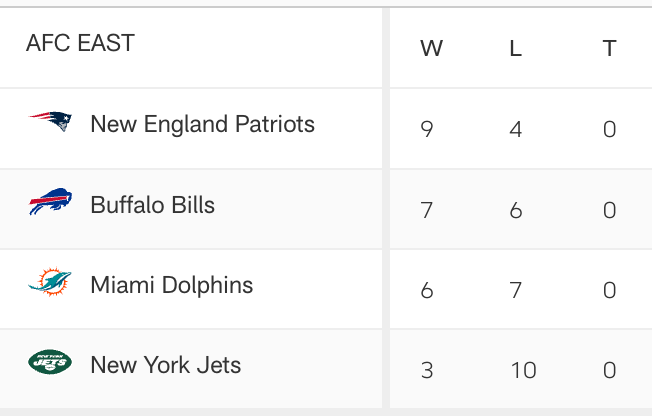Screen dimensions: 652x416
Task: Click the Patriots wins value 9
Action: pos(427,130)
